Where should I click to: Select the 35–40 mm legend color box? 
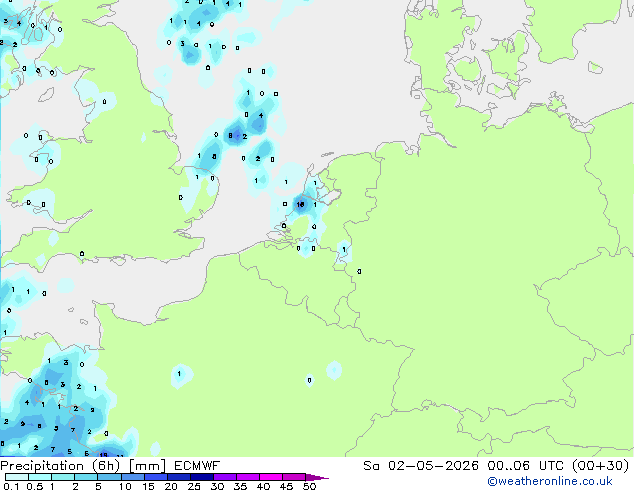tap(248, 477)
